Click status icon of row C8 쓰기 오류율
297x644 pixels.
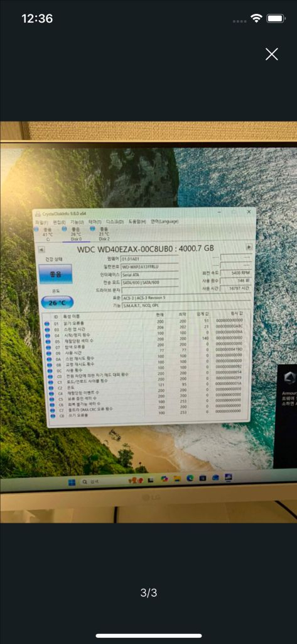pos(51,416)
